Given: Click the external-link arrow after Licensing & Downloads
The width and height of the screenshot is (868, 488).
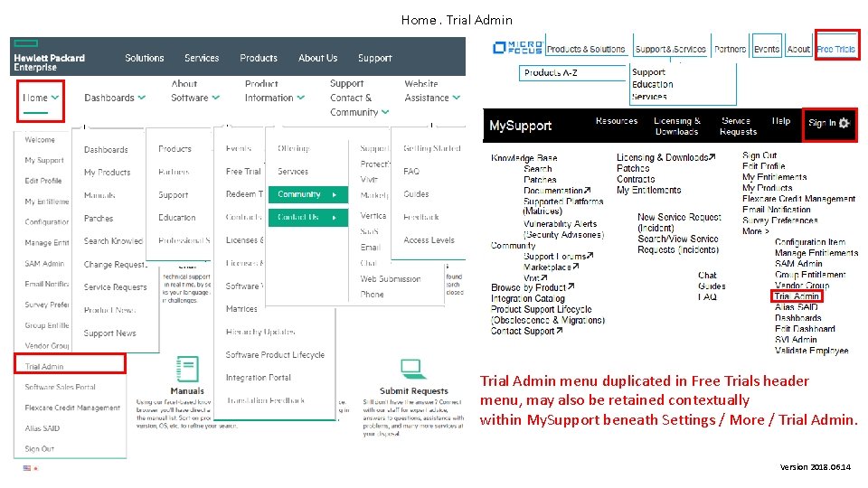Looking at the screenshot, I should (x=712, y=157).
